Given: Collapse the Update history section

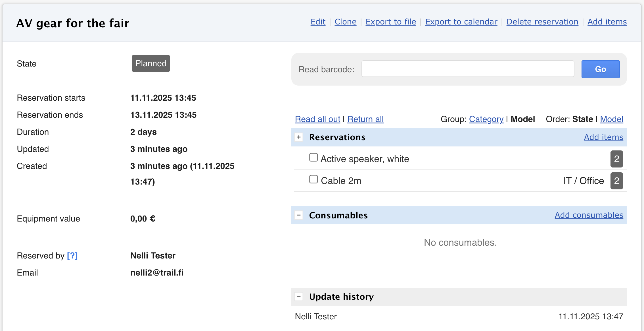Looking at the screenshot, I should point(299,297).
